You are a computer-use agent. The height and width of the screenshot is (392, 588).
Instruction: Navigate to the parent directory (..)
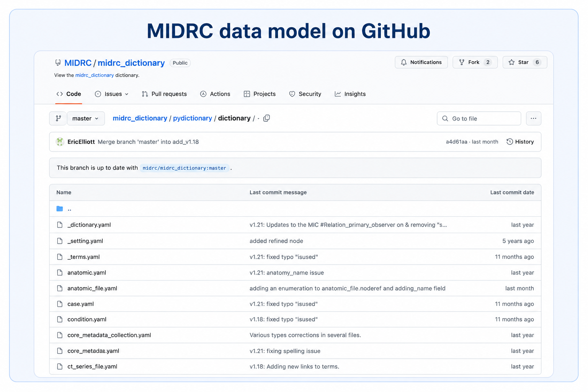click(x=69, y=209)
